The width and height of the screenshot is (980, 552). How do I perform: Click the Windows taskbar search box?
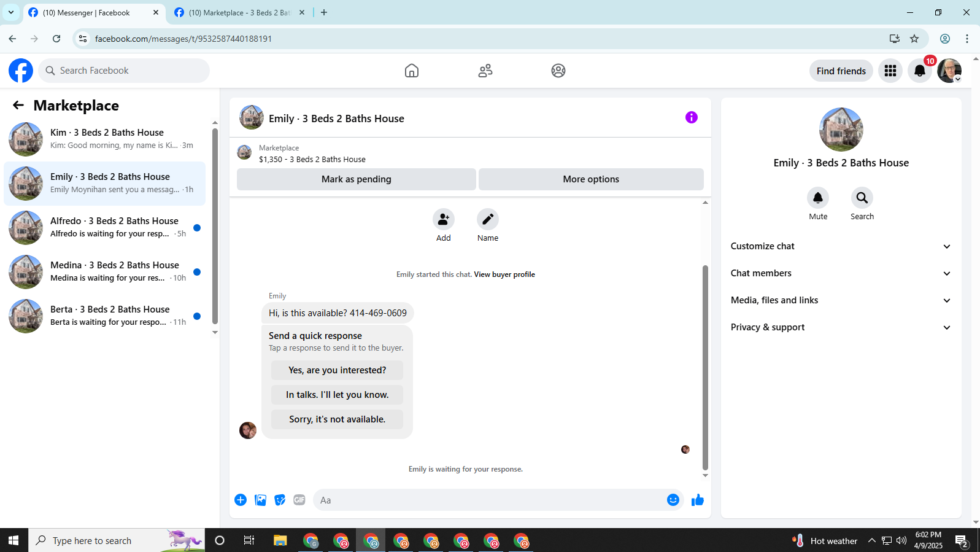click(117, 540)
